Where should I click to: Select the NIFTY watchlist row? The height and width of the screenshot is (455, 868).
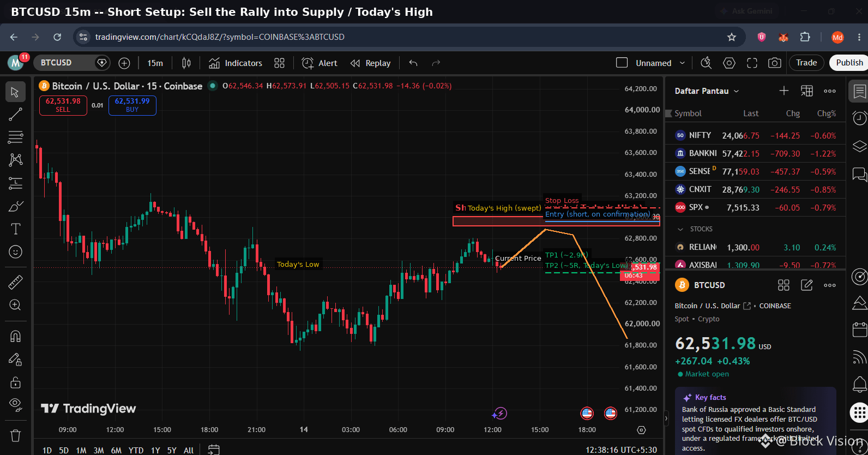[x=755, y=135]
